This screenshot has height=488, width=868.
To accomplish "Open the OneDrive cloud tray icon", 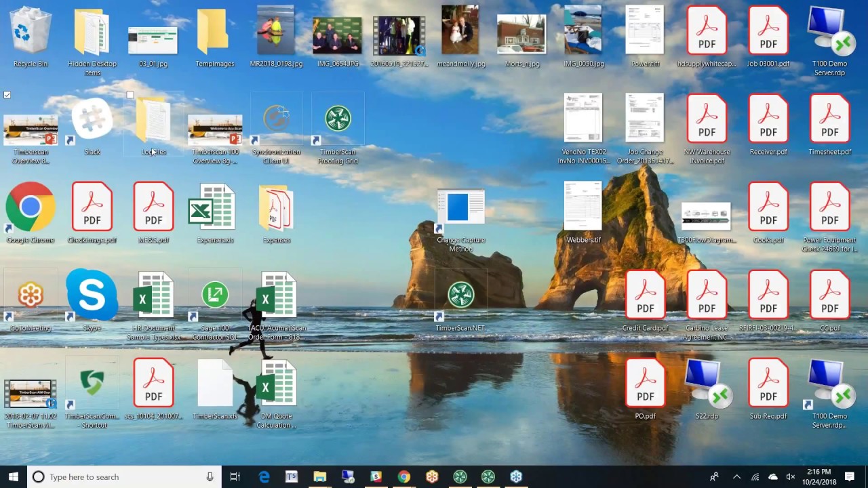I will click(x=772, y=476).
